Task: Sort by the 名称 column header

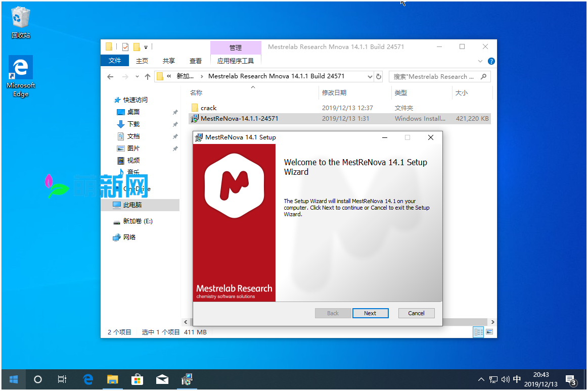Action: [x=196, y=92]
